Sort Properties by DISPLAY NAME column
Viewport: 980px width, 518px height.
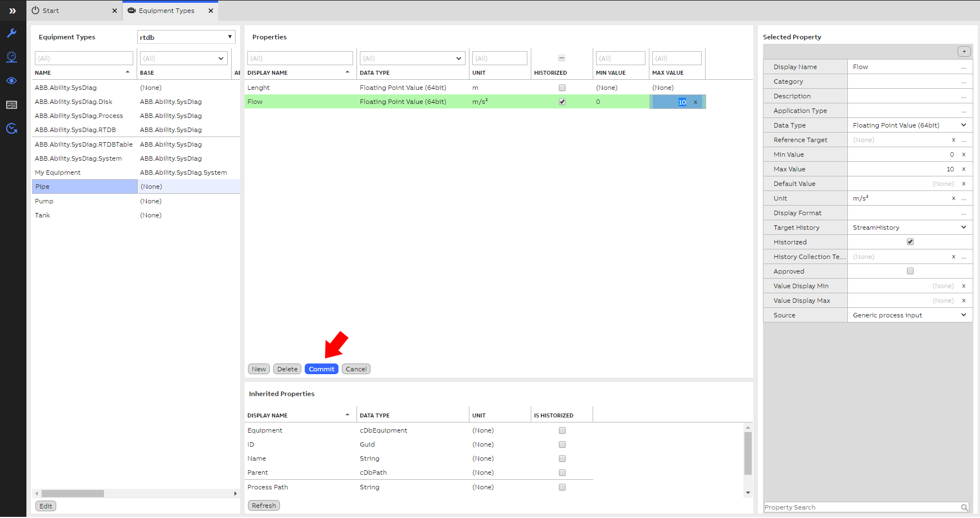pos(299,73)
